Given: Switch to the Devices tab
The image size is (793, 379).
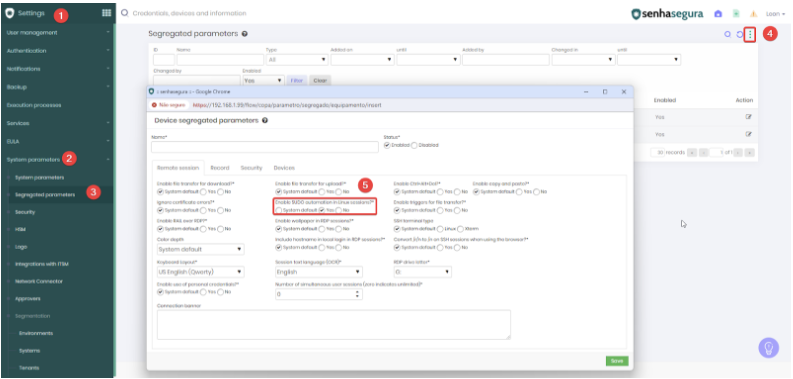Looking at the screenshot, I should click(284, 167).
